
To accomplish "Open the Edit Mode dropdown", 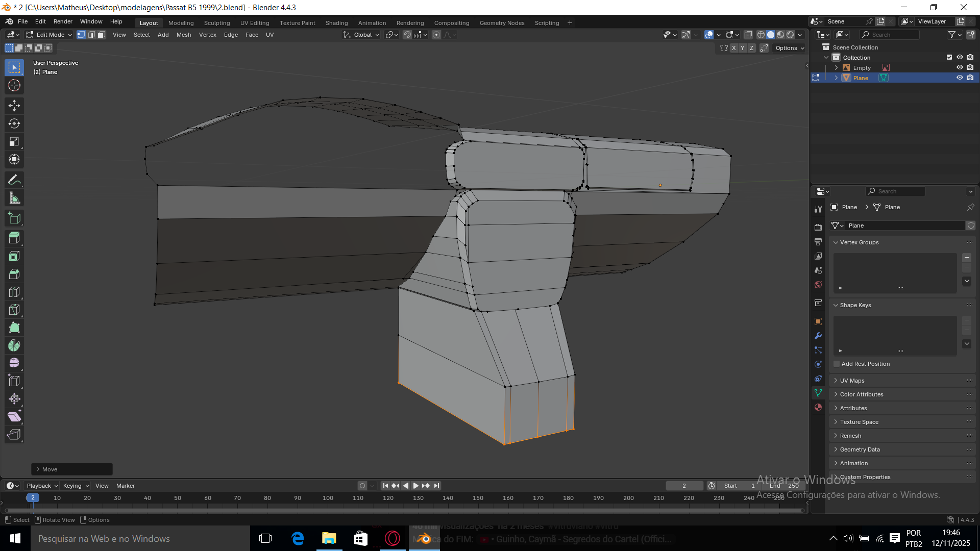I will click(x=50, y=35).
